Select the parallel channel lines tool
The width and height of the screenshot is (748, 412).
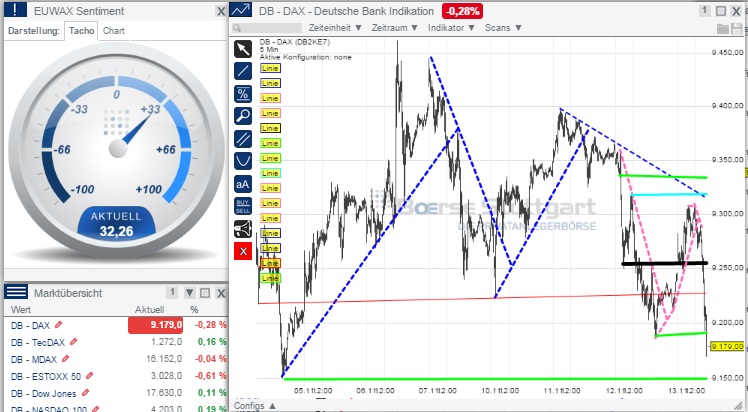[243, 139]
